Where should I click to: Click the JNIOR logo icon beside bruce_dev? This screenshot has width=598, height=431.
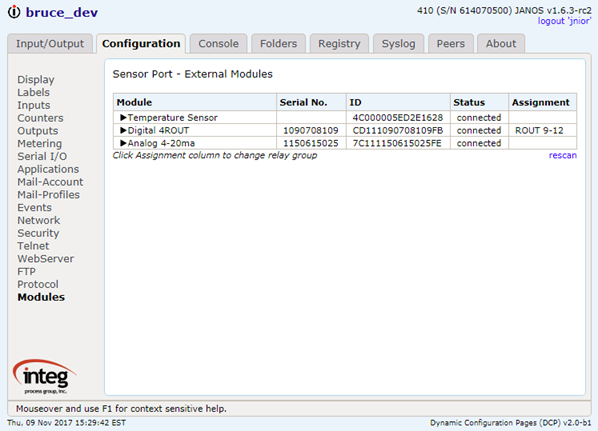pos(14,12)
